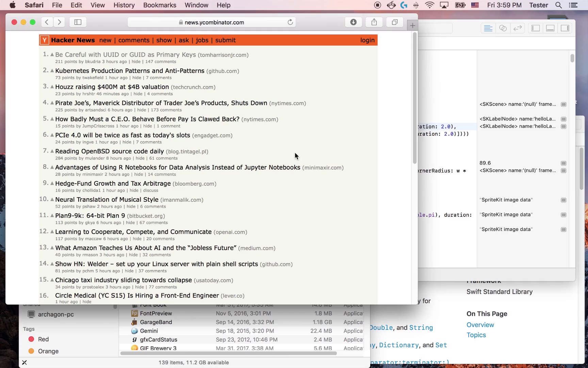Go back in Safari history
Viewport: 588px width, 368px height.
(x=47, y=22)
